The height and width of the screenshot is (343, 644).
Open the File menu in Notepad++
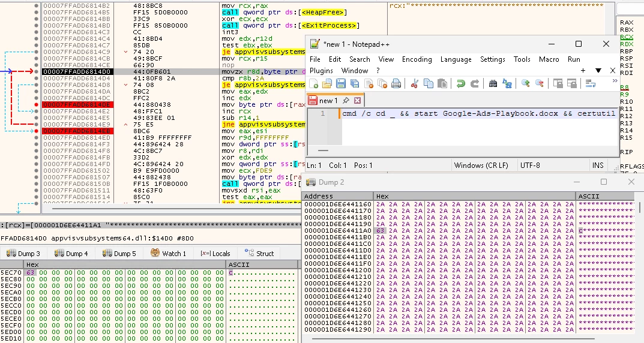click(x=315, y=59)
